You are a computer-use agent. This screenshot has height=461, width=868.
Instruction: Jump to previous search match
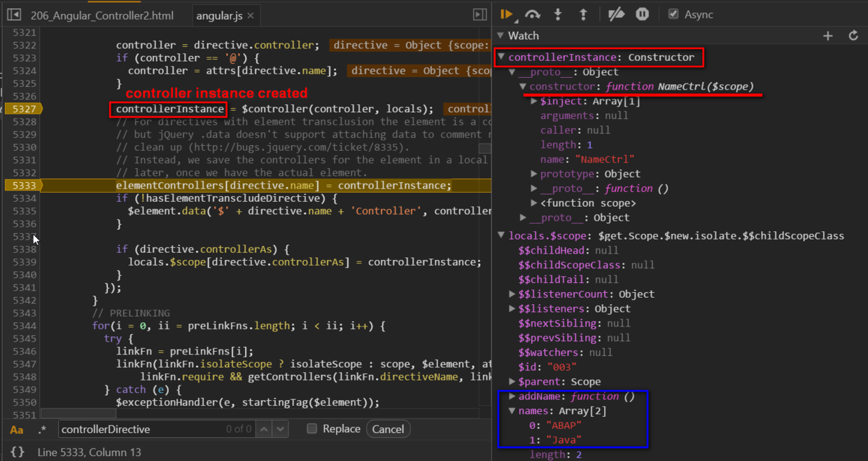[264, 429]
